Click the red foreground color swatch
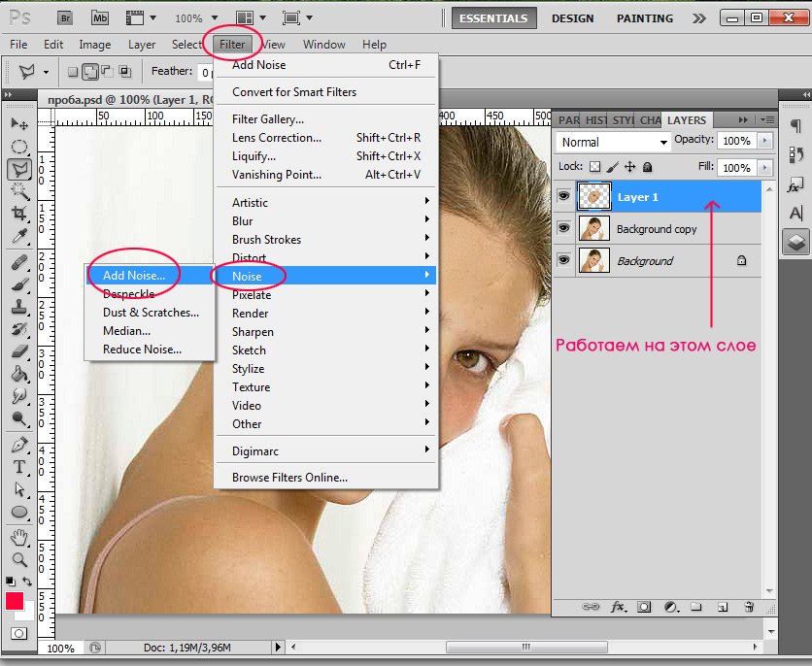The height and width of the screenshot is (666, 812). coord(15,601)
